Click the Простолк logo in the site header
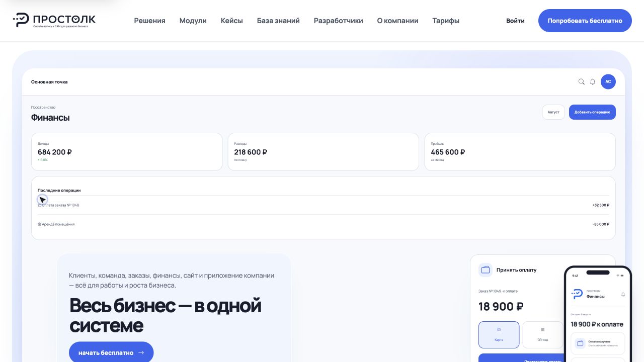Screen dimensions: 644x362 click(x=54, y=20)
